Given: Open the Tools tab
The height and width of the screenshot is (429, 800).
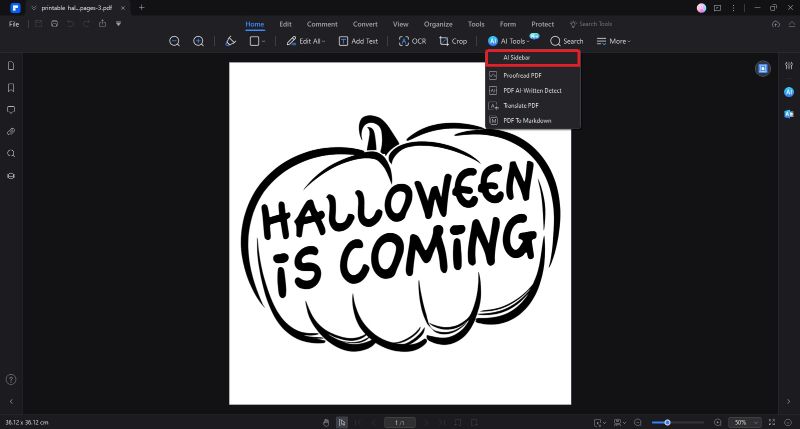Looking at the screenshot, I should click(476, 24).
